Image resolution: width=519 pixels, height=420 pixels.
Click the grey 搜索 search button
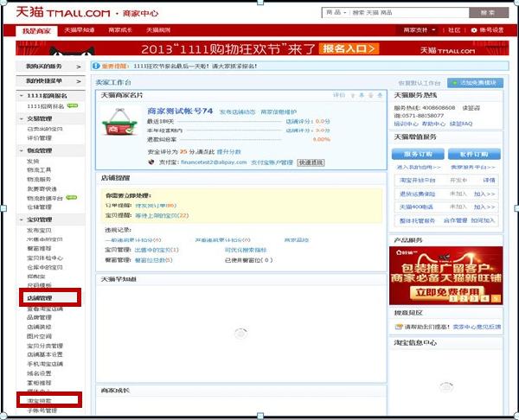pyautogui.click(x=489, y=13)
